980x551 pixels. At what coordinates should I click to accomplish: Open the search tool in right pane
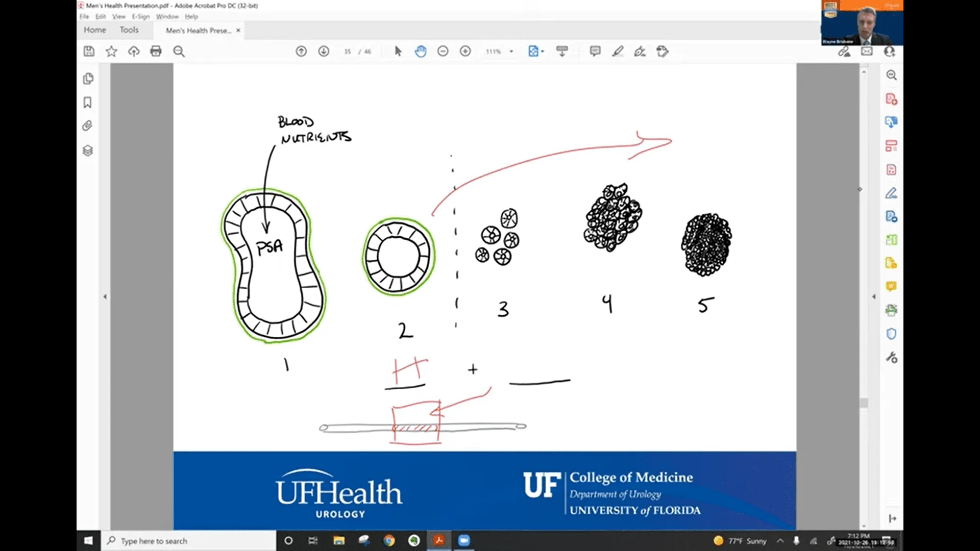[x=891, y=75]
